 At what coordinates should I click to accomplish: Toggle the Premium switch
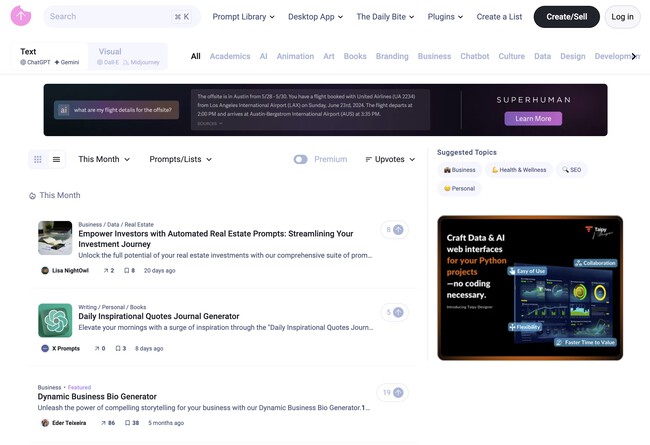click(300, 159)
